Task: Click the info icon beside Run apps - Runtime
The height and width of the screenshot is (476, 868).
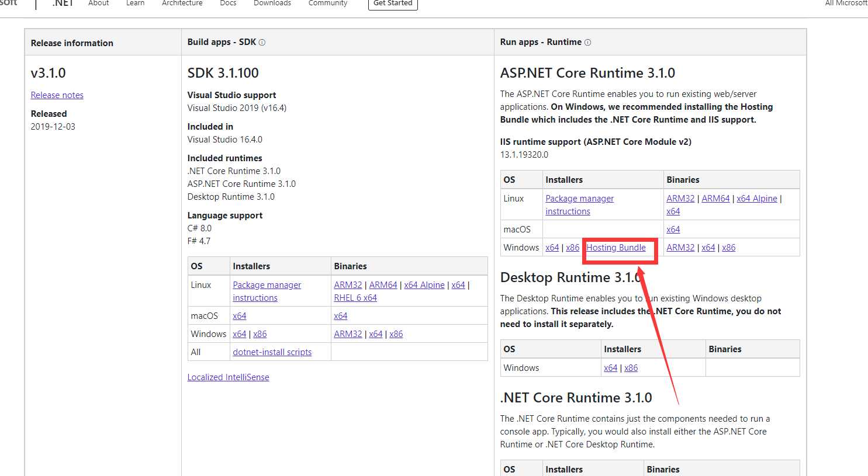Action: (x=587, y=43)
